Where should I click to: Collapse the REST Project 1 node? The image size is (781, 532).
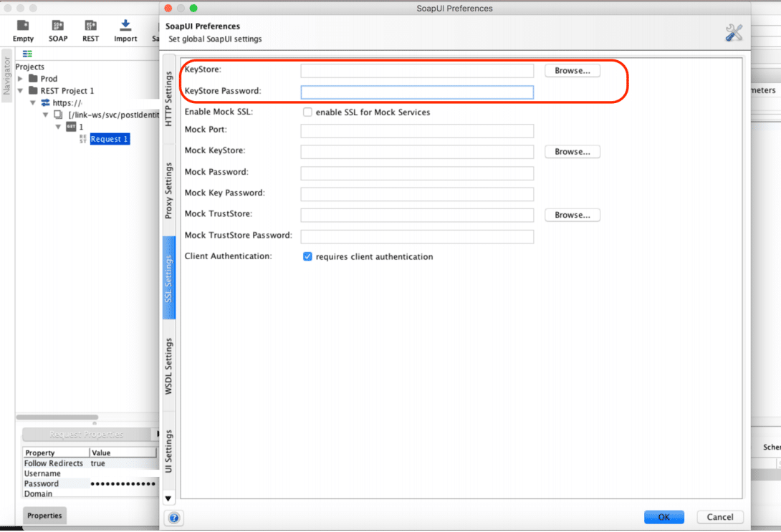pyautogui.click(x=21, y=90)
